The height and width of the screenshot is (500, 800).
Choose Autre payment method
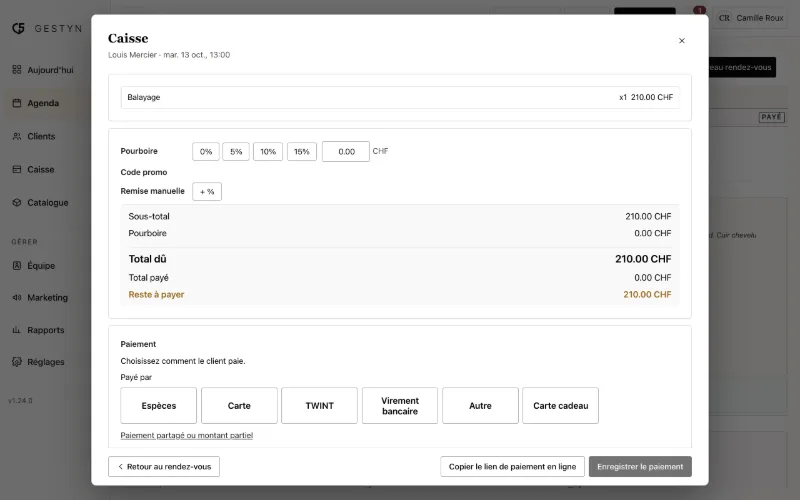point(480,406)
